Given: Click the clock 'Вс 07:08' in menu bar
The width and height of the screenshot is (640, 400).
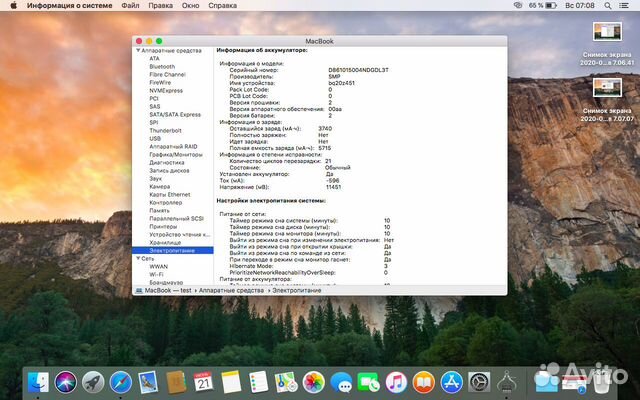Looking at the screenshot, I should tap(580, 6).
